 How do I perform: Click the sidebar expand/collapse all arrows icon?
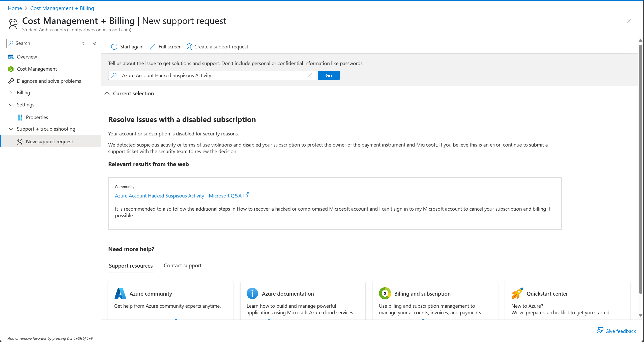[x=83, y=43]
